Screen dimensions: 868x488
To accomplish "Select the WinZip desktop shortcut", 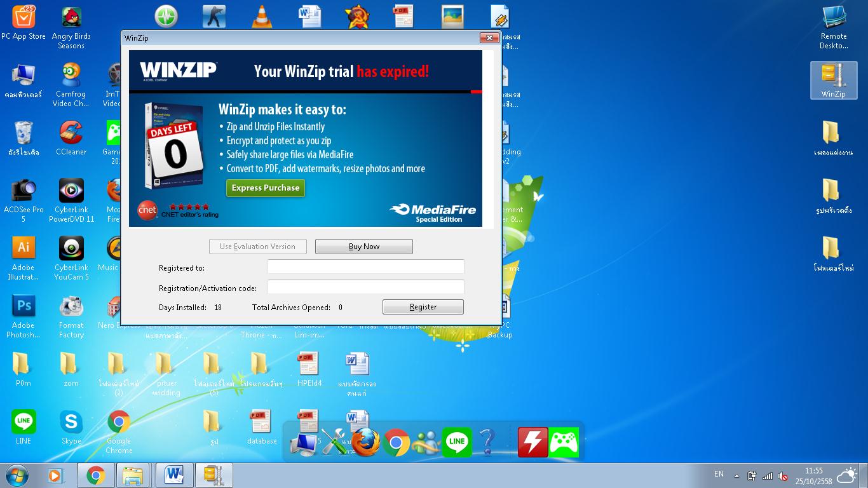I will [x=834, y=81].
